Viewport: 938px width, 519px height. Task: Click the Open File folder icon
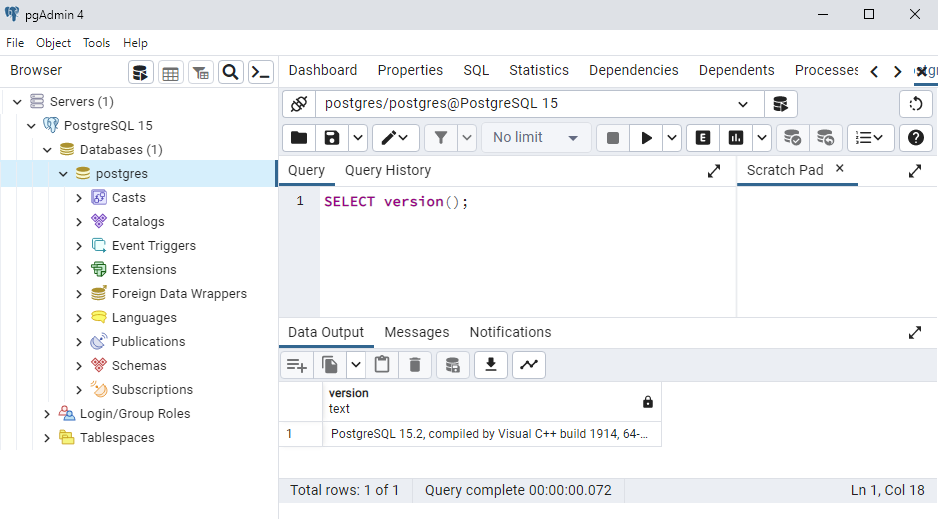point(298,138)
